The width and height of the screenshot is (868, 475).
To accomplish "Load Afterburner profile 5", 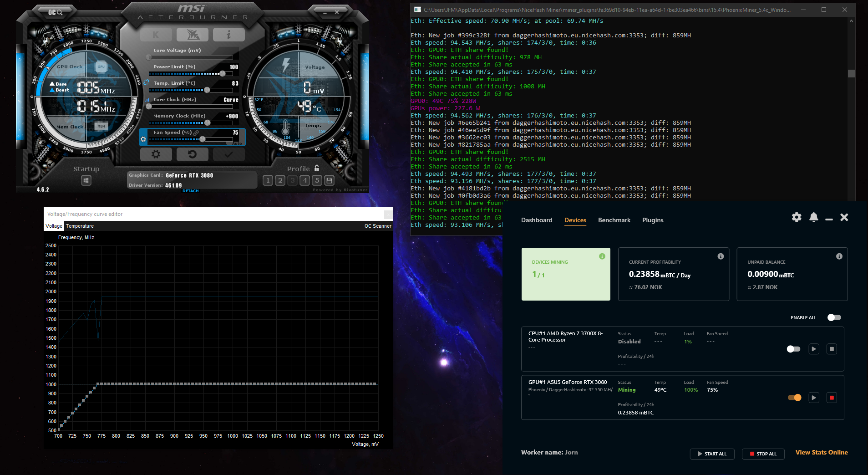I will coord(317,181).
